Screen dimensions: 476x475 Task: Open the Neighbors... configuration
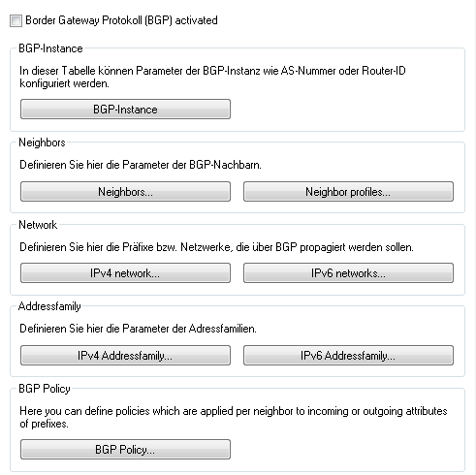point(125,192)
